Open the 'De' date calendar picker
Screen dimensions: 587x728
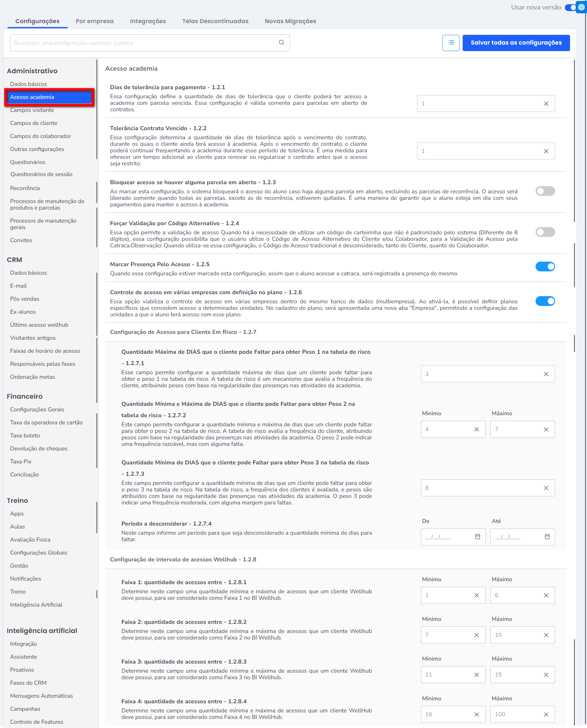pyautogui.click(x=477, y=537)
